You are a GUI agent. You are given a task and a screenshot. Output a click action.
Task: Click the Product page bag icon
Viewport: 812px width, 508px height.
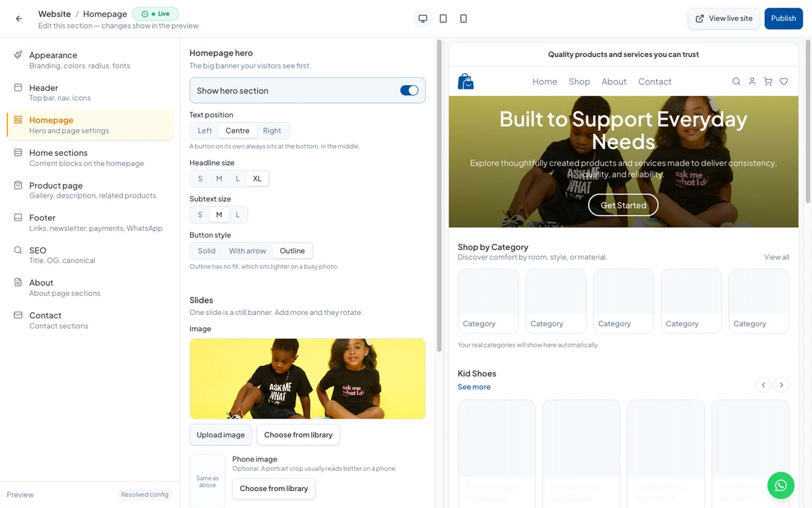coord(18,185)
